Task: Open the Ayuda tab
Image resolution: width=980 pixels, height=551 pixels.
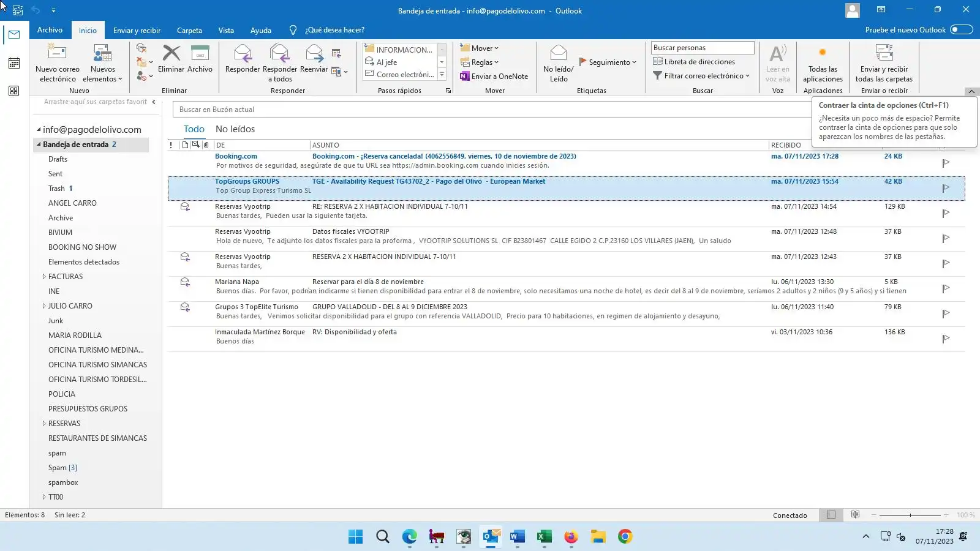Action: click(261, 30)
